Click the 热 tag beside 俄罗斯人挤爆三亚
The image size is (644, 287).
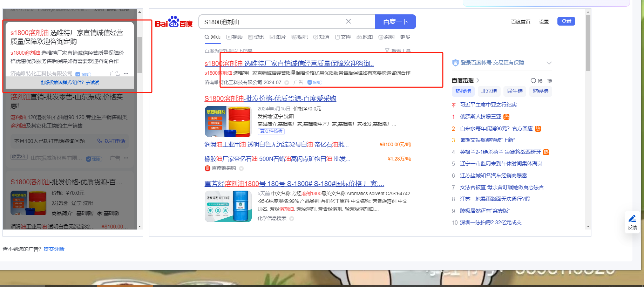click(506, 117)
